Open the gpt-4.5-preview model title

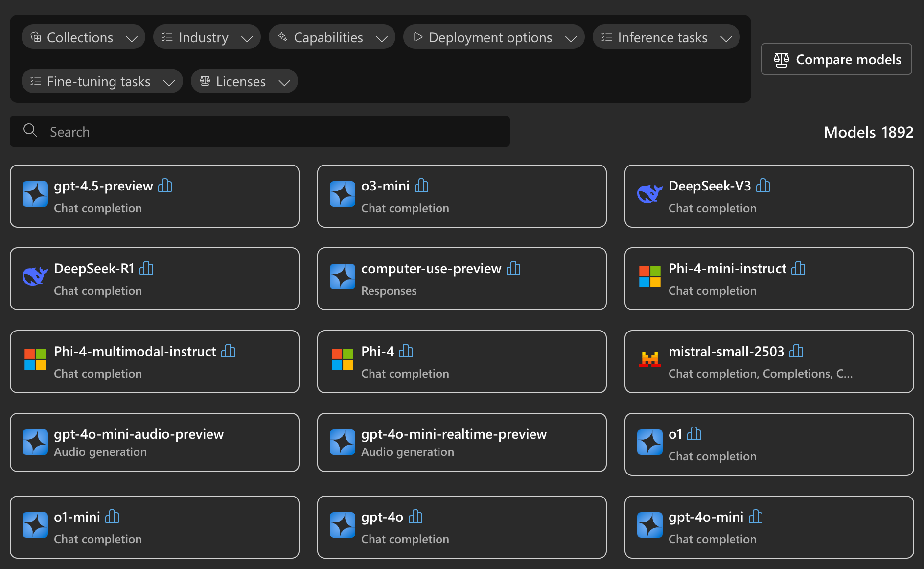(103, 186)
